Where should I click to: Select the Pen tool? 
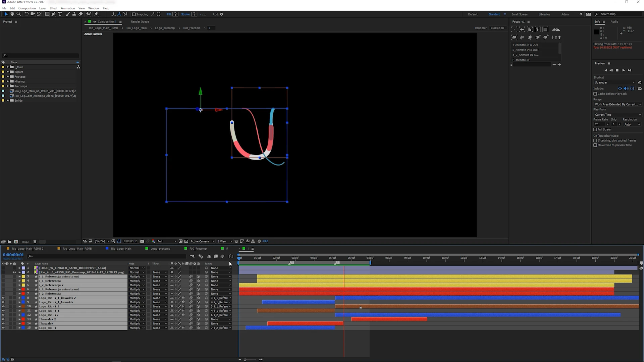(54, 14)
